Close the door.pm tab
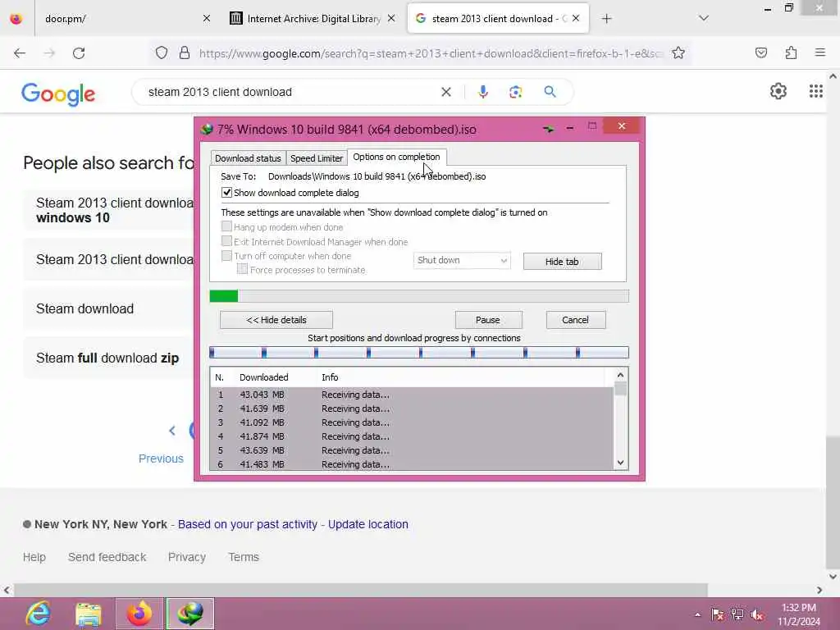Viewport: 840px width, 630px height. pos(206,19)
